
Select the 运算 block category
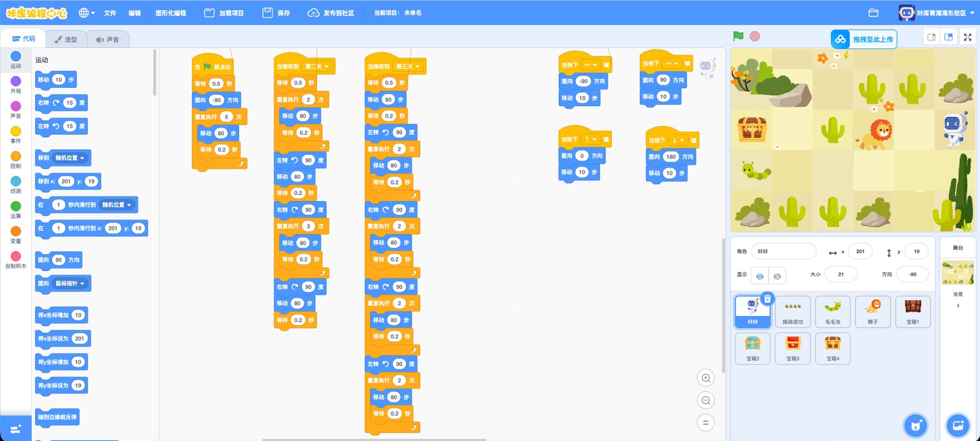(16, 209)
